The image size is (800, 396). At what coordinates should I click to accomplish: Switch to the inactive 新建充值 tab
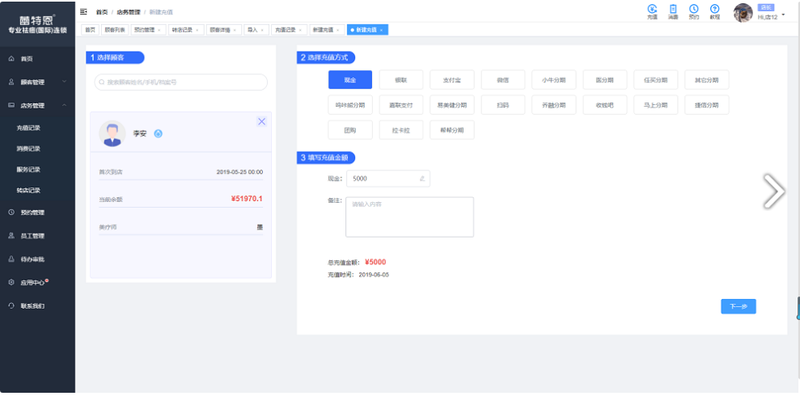tap(327, 30)
